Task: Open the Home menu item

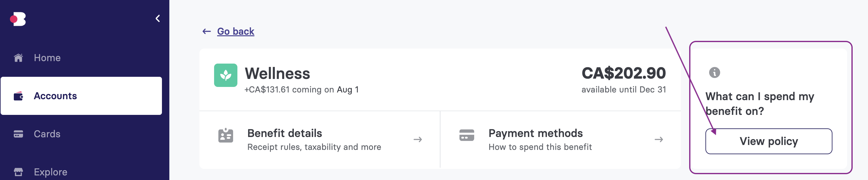Action: (x=81, y=58)
